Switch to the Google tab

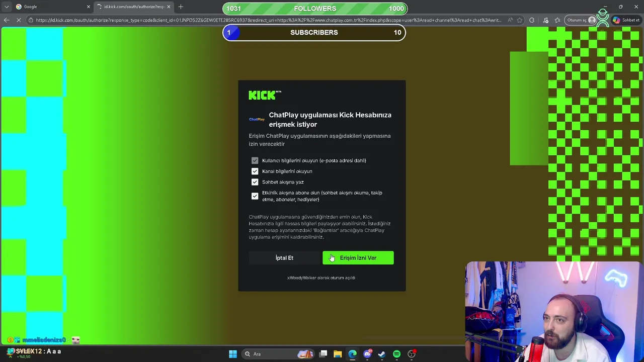click(x=53, y=7)
